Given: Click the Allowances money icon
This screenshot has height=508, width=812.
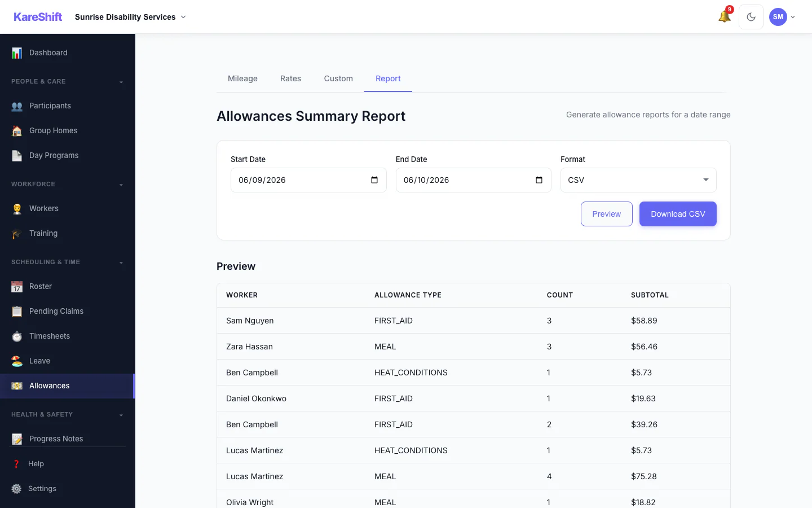Looking at the screenshot, I should click(x=17, y=386).
